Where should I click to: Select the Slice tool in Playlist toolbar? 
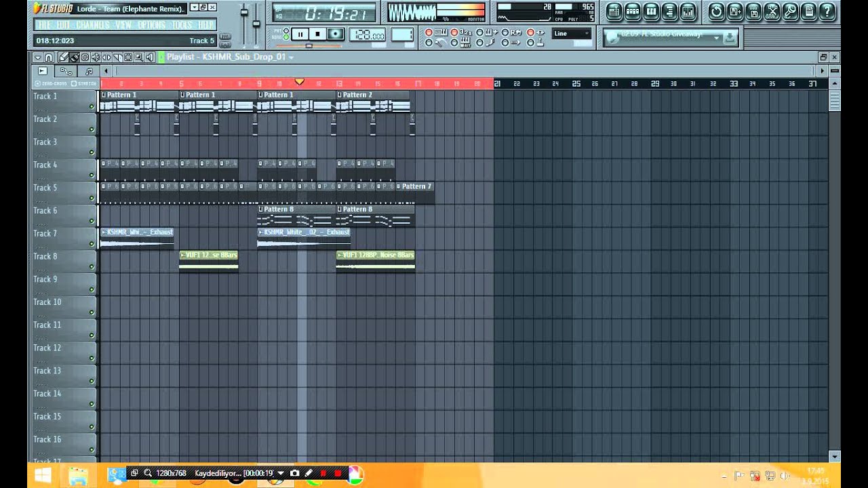point(117,58)
